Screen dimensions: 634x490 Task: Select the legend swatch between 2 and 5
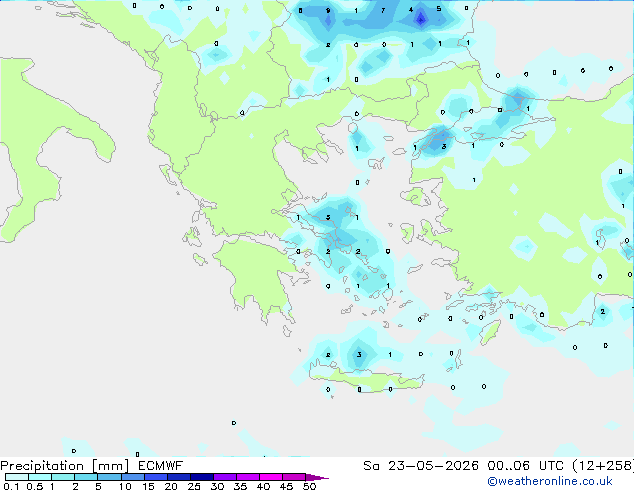click(x=86, y=477)
